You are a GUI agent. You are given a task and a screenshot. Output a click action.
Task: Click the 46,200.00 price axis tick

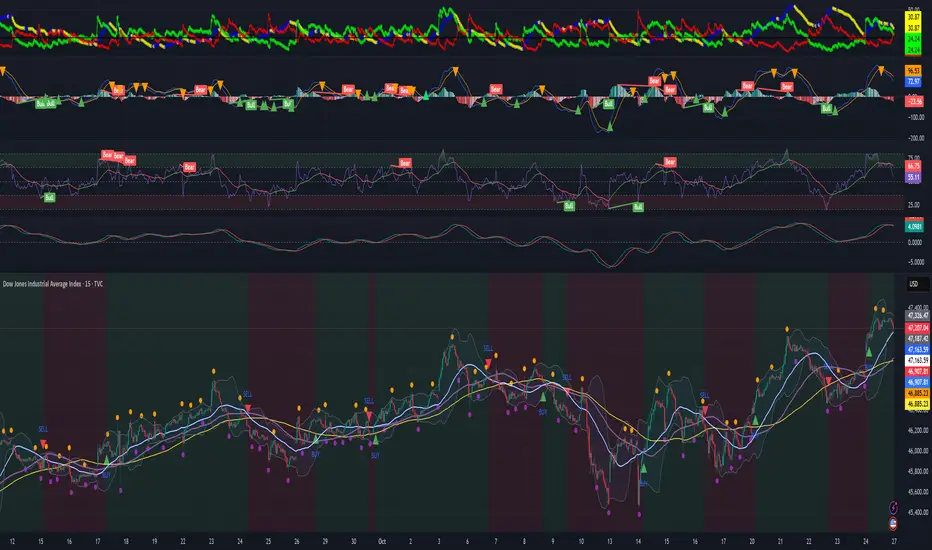tap(918, 430)
